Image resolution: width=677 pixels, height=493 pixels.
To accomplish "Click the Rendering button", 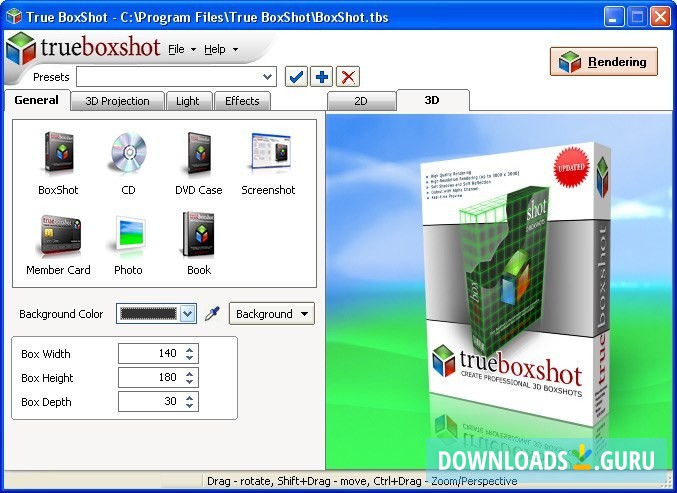I will coord(604,62).
